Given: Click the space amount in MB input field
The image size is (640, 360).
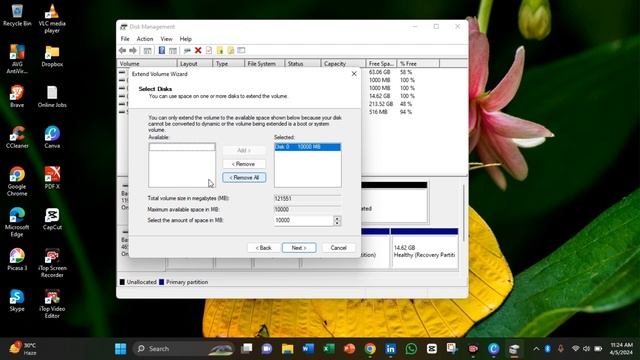Looking at the screenshot, I should pos(304,220).
